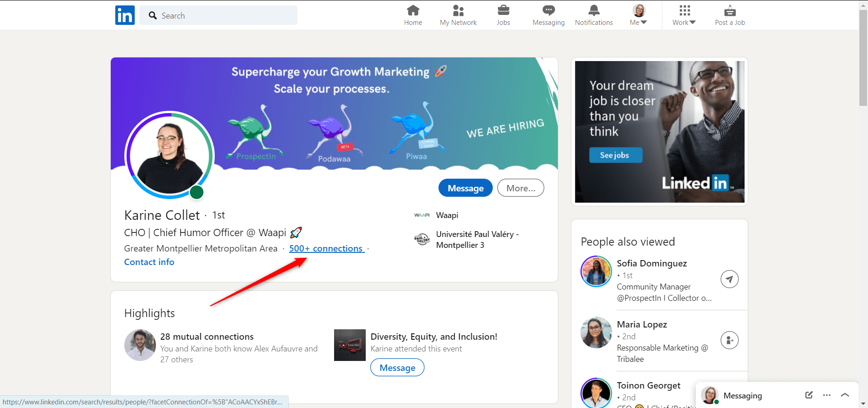Screen dimensions: 868x408
Task: View Karine Collet's profile photo
Action: click(x=169, y=155)
